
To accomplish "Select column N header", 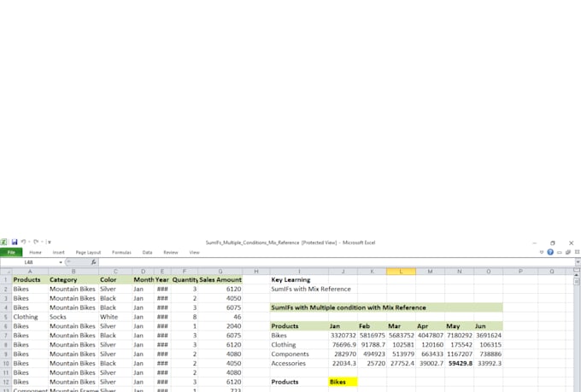I will [x=460, y=272].
